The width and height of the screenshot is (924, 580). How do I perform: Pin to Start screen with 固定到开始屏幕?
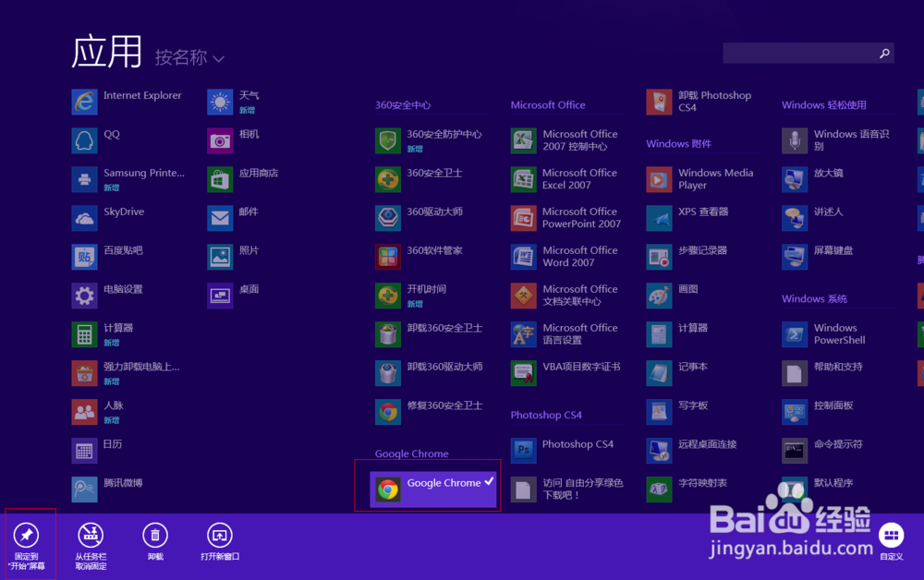click(x=27, y=546)
